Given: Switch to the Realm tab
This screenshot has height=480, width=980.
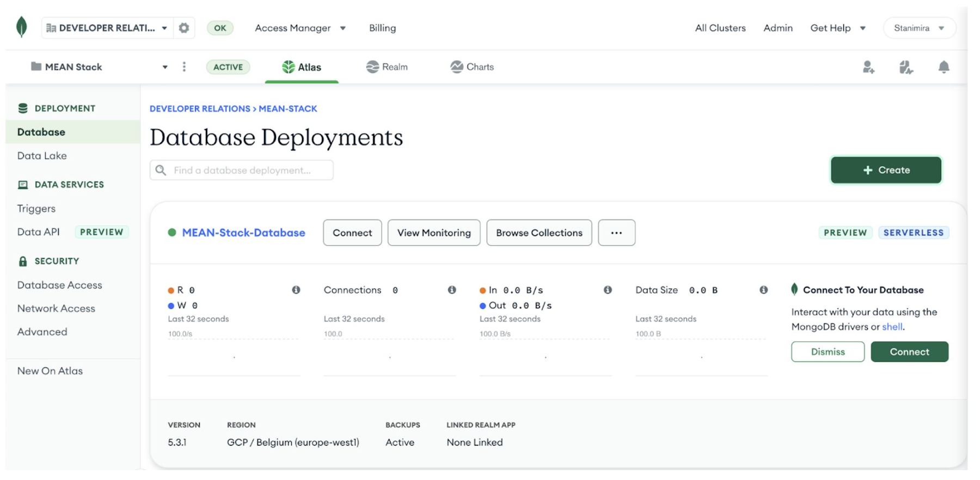Looking at the screenshot, I should coord(387,67).
